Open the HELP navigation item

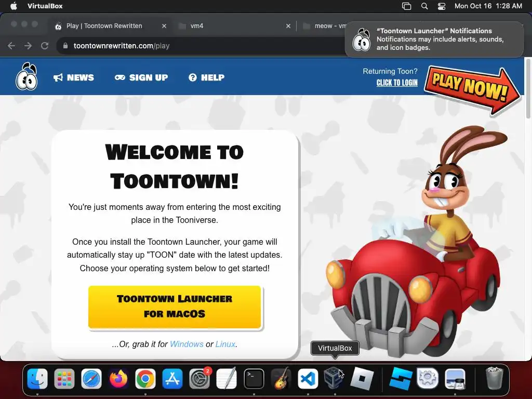(x=206, y=77)
